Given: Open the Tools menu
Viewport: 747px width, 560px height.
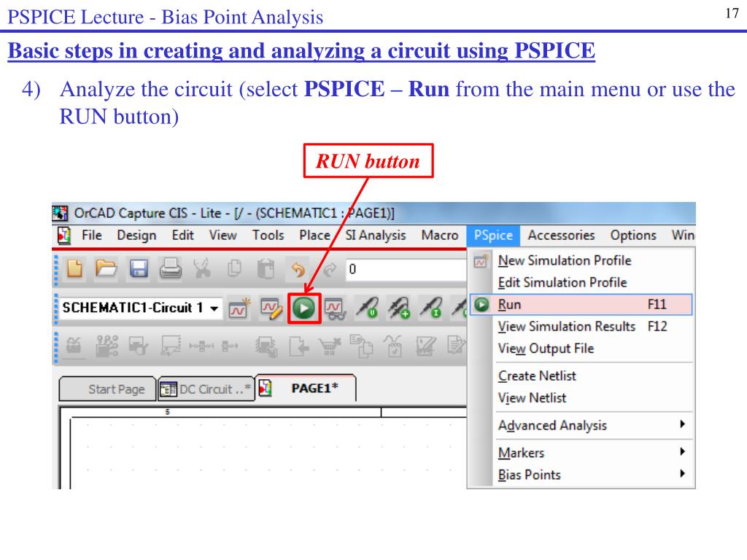Looking at the screenshot, I should pos(268,236).
